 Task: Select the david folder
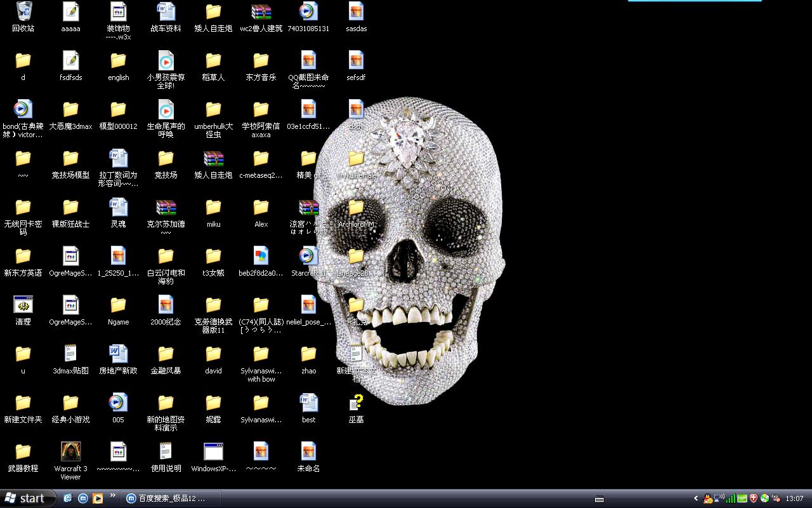(213, 354)
